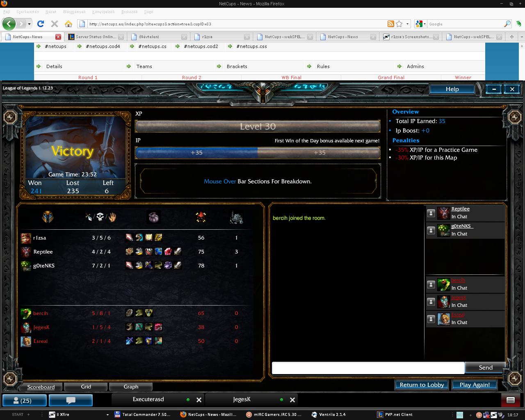This screenshot has width=525, height=420.
Task: Click the champion kills column header icon
Action: tap(100, 217)
